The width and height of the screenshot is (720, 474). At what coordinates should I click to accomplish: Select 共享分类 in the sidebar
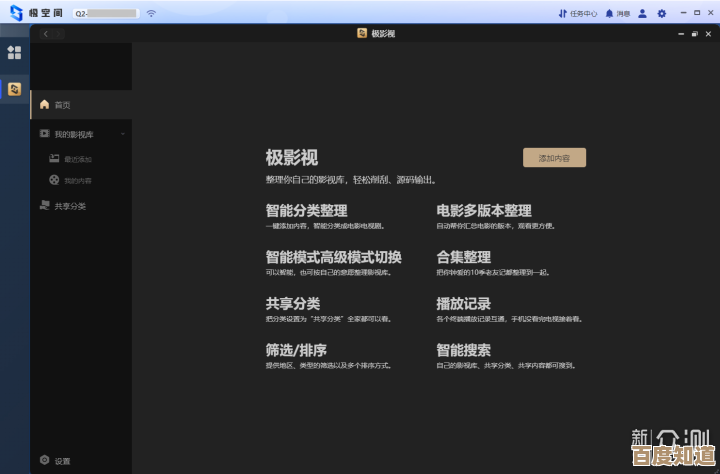click(70, 206)
